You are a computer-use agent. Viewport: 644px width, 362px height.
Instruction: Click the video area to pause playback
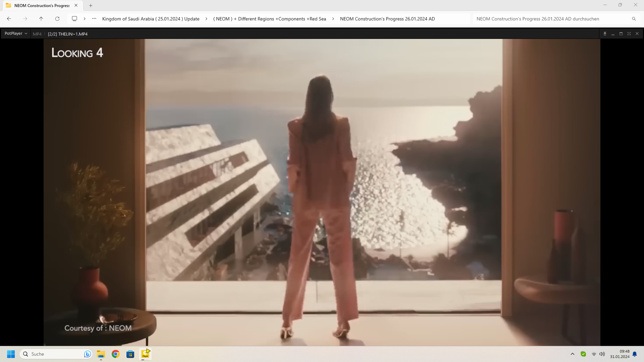coord(322,192)
